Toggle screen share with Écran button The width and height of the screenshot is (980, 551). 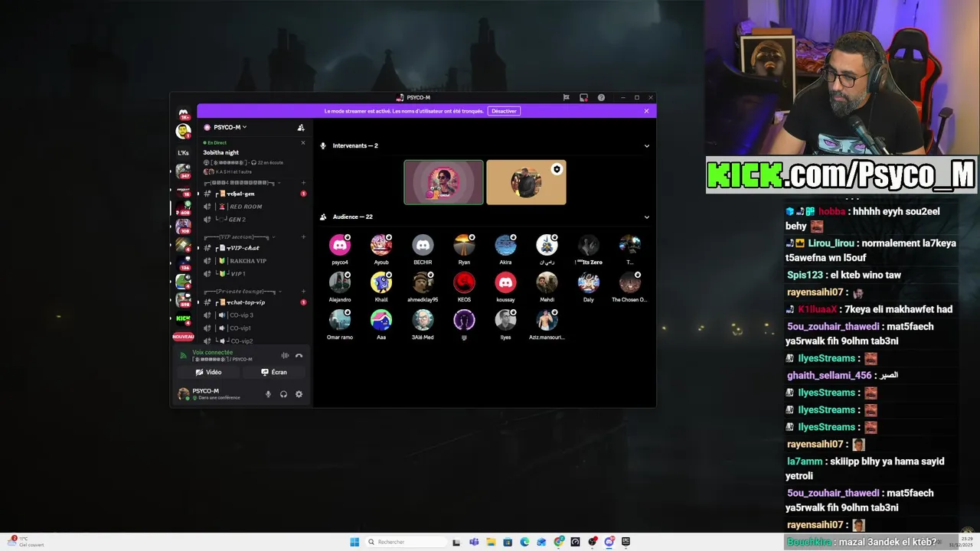(x=274, y=372)
